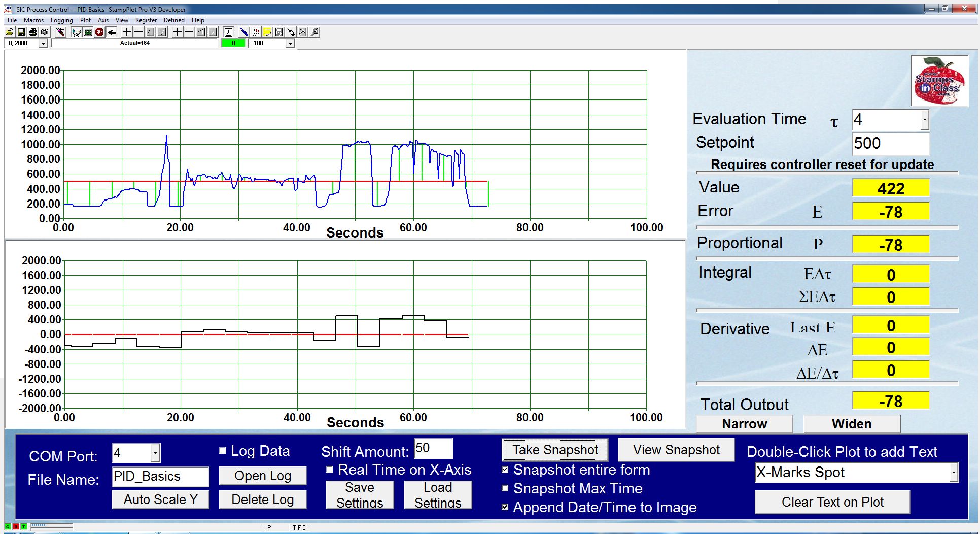The height and width of the screenshot is (534, 980).
Task: Click the green C status indicator
Action: (8, 527)
